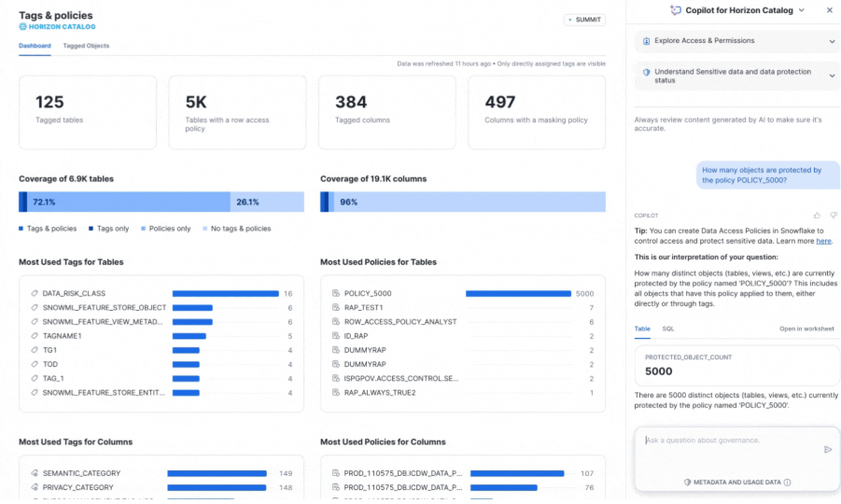Click the POLICY_5000 bar in policies chart

pyautogui.click(x=518, y=293)
